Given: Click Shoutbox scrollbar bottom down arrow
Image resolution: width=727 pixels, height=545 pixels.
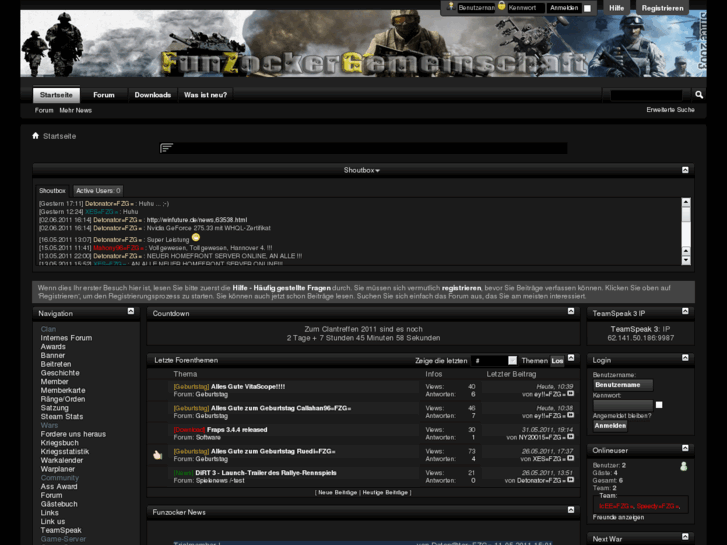Looking at the screenshot, I should pos(686,260).
